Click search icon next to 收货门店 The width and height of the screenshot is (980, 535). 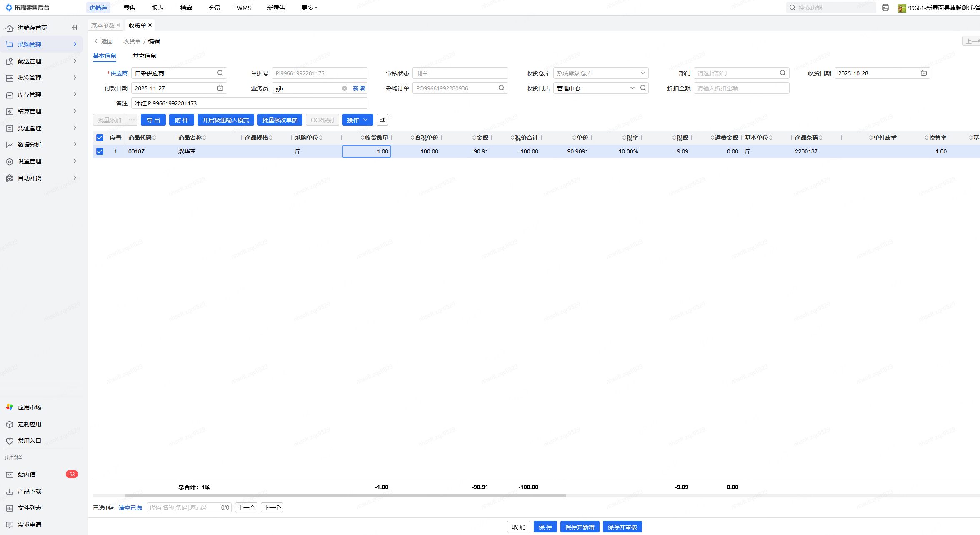click(x=643, y=88)
